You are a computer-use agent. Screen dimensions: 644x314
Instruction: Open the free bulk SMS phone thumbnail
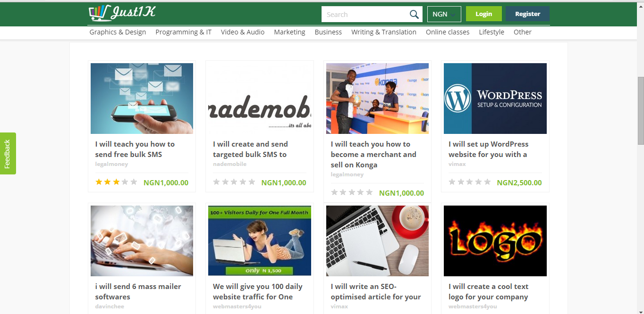[x=142, y=99]
